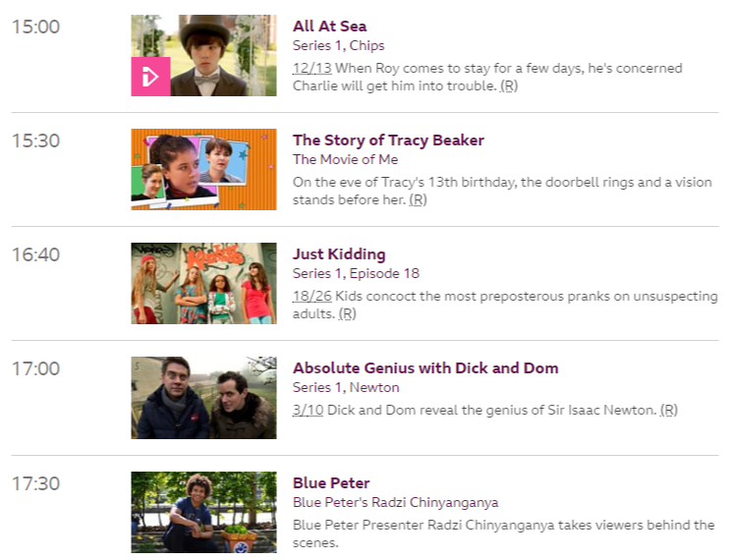The height and width of the screenshot is (560, 737).
Task: Open the All At Sea title link
Action: pos(329,27)
